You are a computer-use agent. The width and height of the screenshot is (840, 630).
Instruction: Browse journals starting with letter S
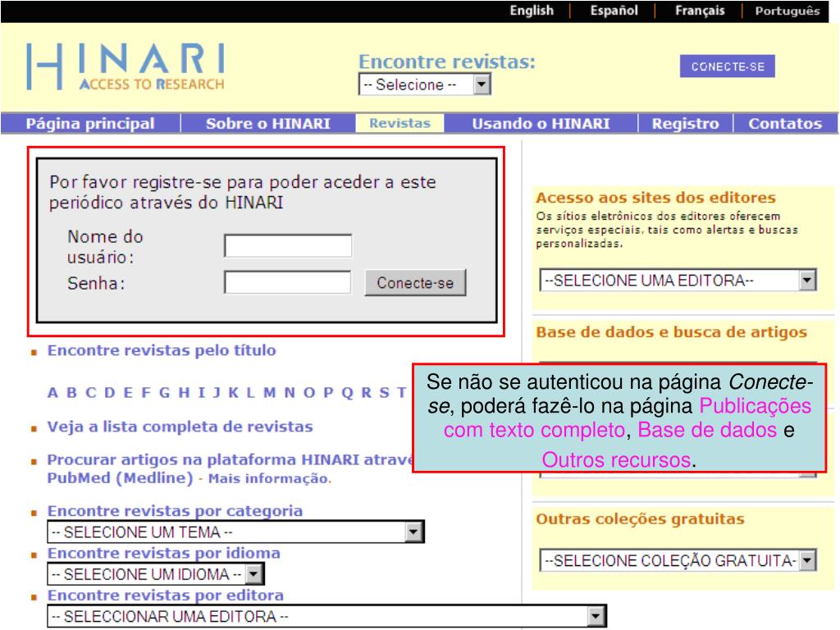pyautogui.click(x=385, y=393)
